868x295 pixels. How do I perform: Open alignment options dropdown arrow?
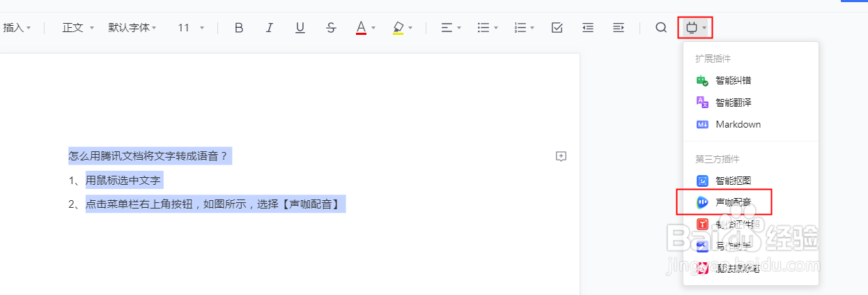click(459, 29)
